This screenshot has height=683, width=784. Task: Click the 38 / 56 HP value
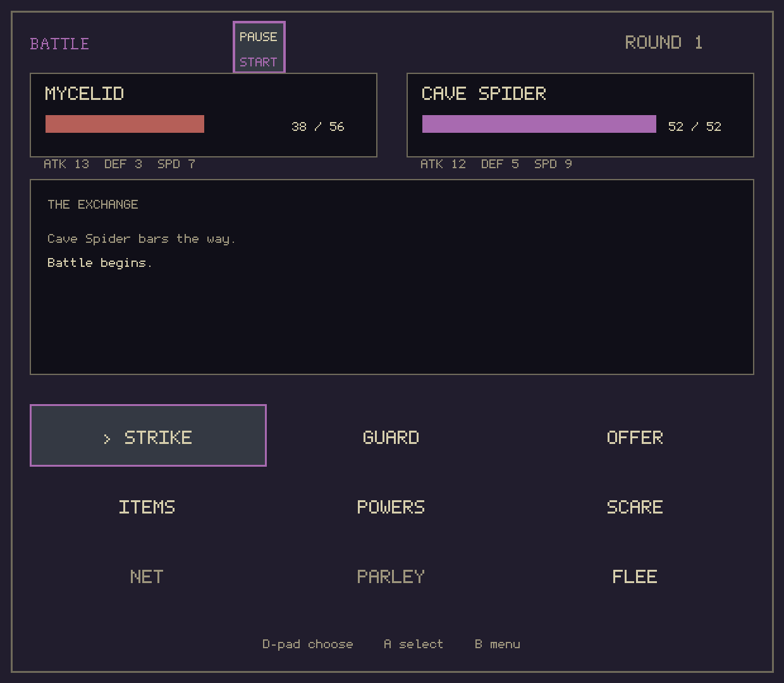tap(318, 126)
